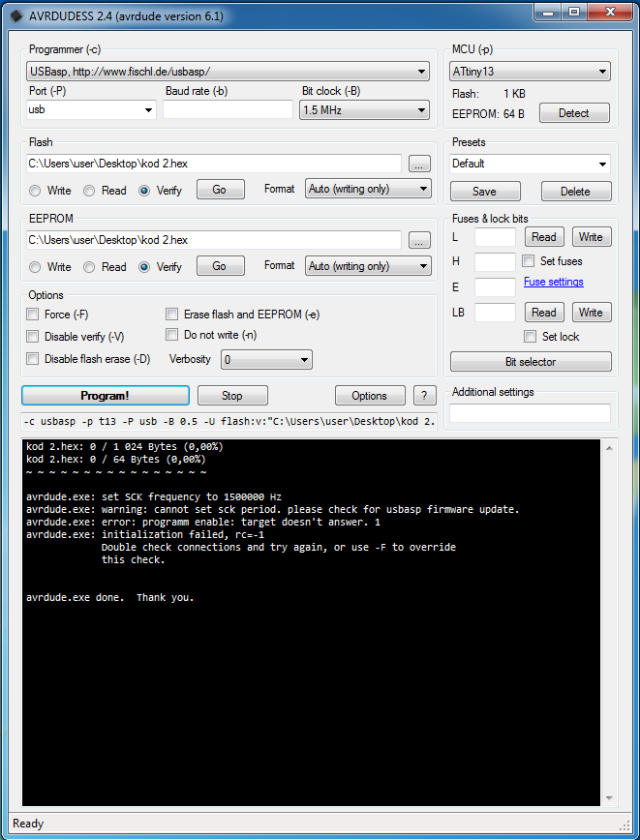Open the Flash Format dropdown
The width and height of the screenshot is (640, 840).
(x=368, y=189)
